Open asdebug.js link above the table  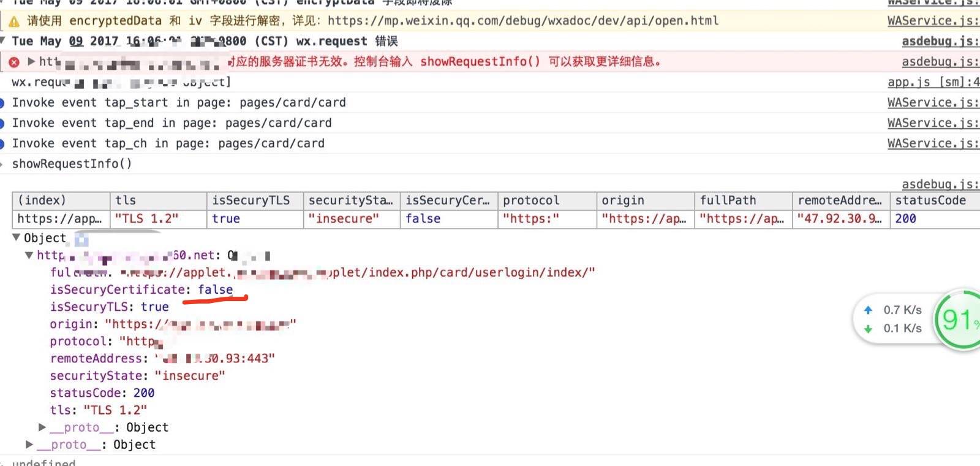point(941,184)
